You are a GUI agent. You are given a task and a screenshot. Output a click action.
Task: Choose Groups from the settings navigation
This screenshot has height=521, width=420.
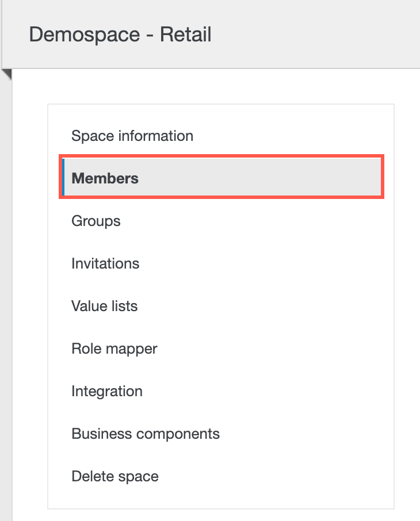[96, 221]
